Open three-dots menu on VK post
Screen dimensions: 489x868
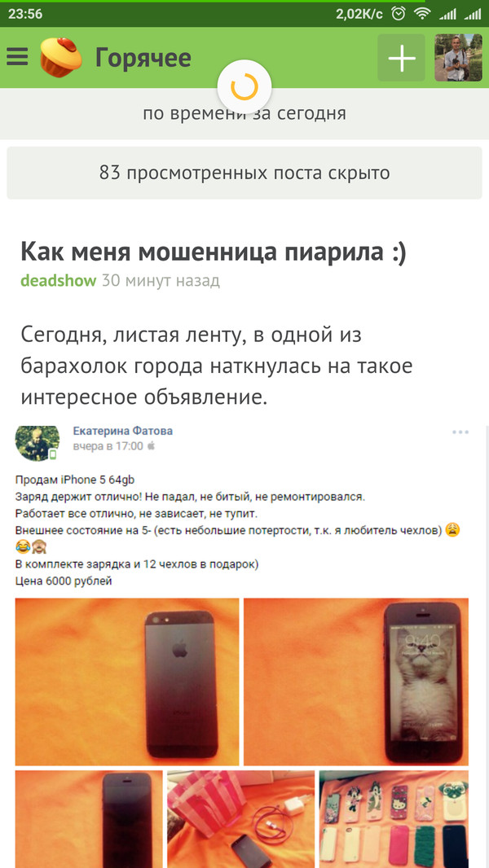coord(460,432)
